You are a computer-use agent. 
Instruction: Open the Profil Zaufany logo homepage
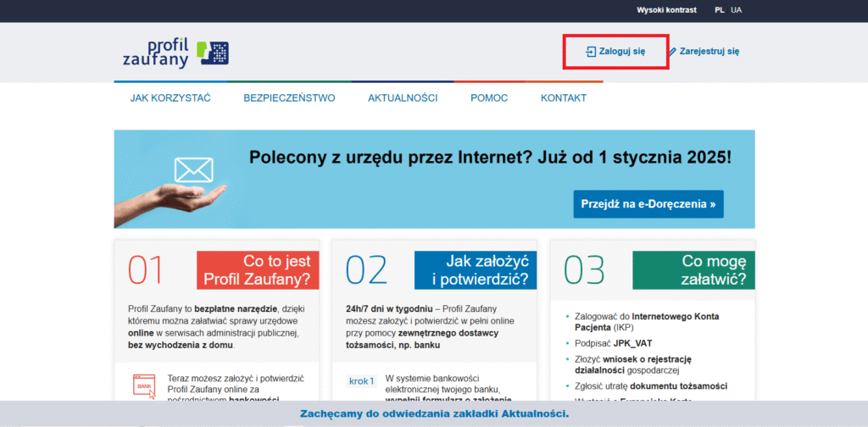pyautogui.click(x=176, y=53)
